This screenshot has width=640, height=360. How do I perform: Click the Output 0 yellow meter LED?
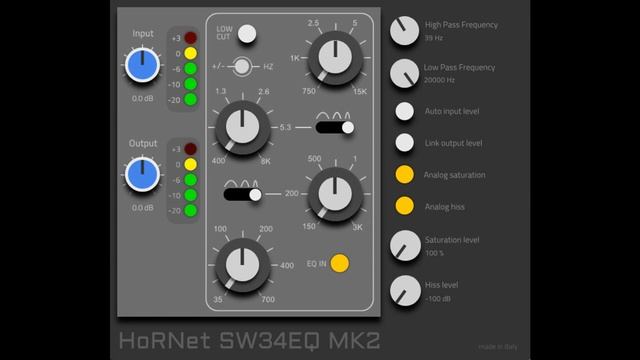pyautogui.click(x=190, y=164)
